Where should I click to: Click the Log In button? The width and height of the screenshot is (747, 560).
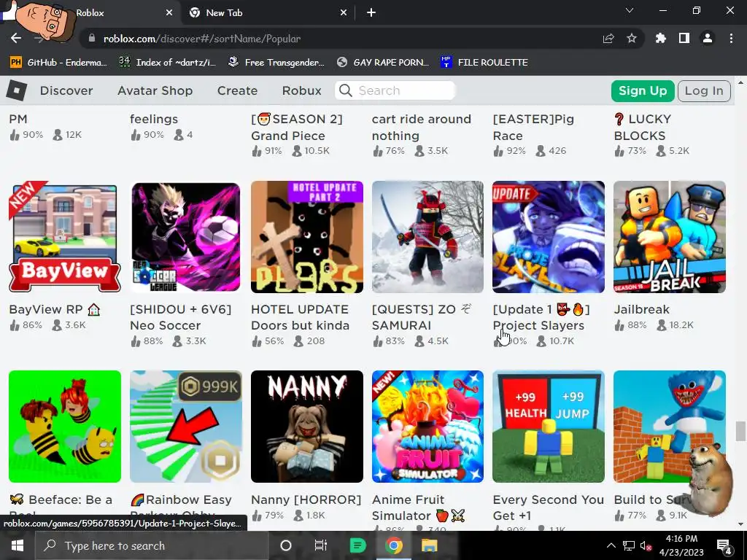click(x=704, y=90)
